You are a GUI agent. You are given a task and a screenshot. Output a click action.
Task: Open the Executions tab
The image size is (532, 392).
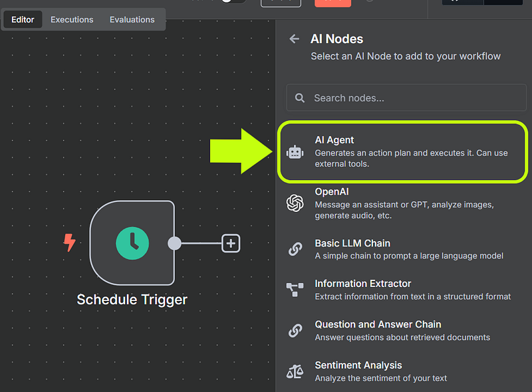[x=72, y=20]
